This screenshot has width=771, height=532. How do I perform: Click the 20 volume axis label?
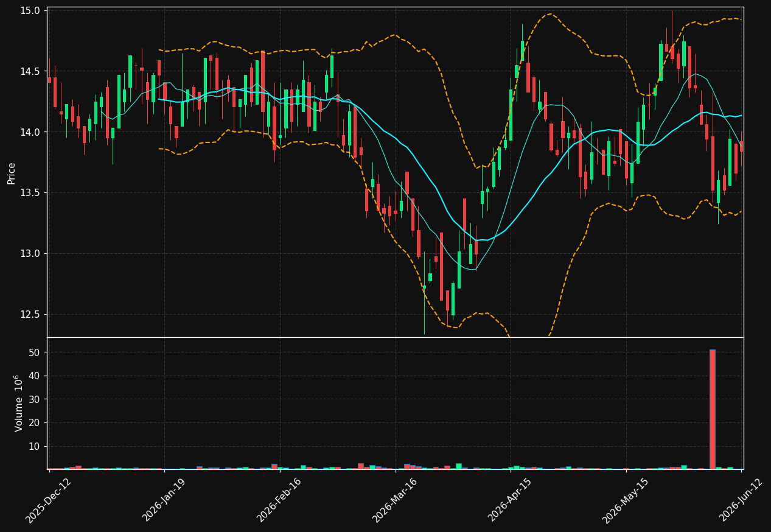click(x=34, y=423)
